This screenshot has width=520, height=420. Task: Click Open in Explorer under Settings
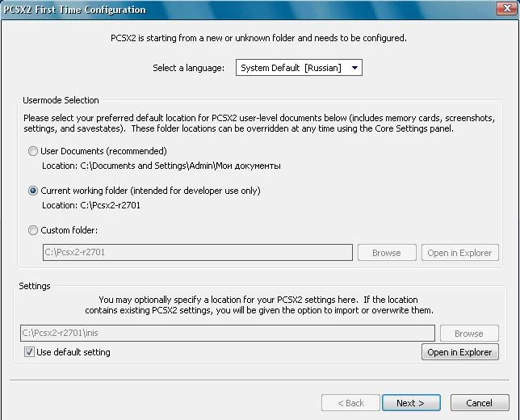(x=460, y=352)
